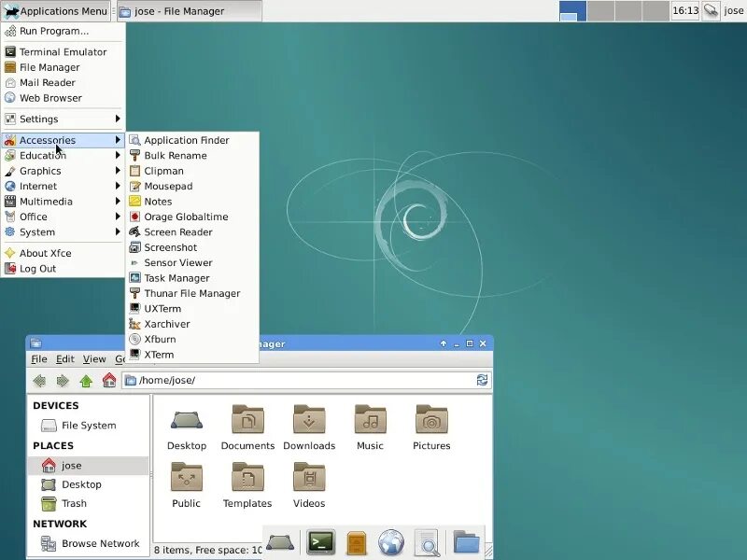747x560 pixels.
Task: Go to home folder via house icon
Action: click(x=109, y=380)
